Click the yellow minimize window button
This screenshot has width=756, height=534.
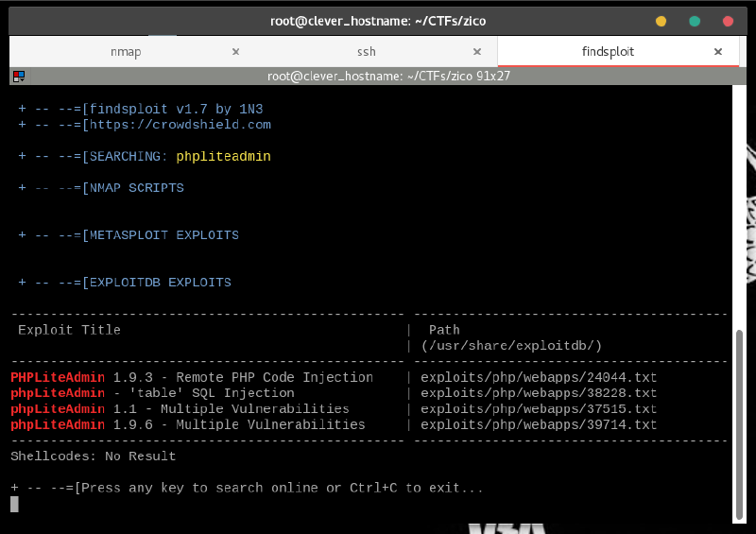click(x=661, y=21)
